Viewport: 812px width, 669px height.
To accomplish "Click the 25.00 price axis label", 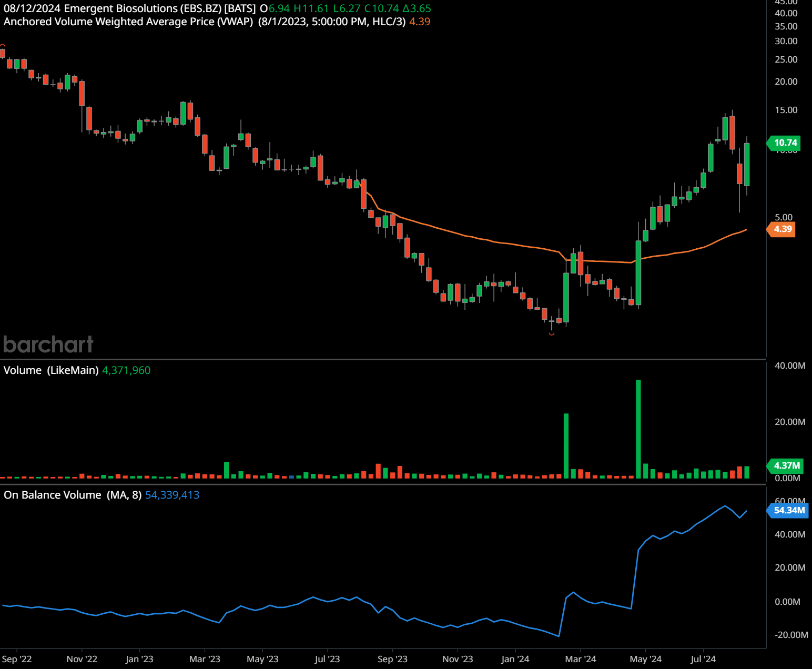I will coord(786,59).
